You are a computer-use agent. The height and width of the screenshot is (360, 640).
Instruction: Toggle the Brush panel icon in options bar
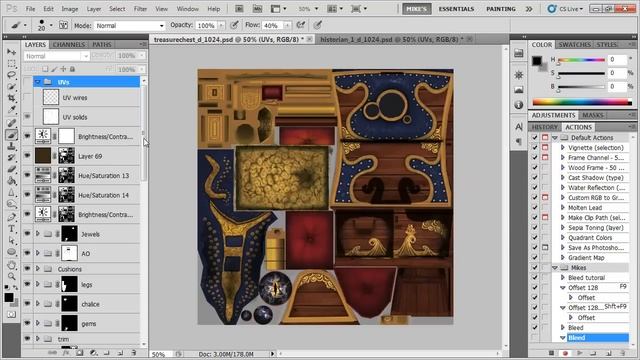click(x=63, y=25)
